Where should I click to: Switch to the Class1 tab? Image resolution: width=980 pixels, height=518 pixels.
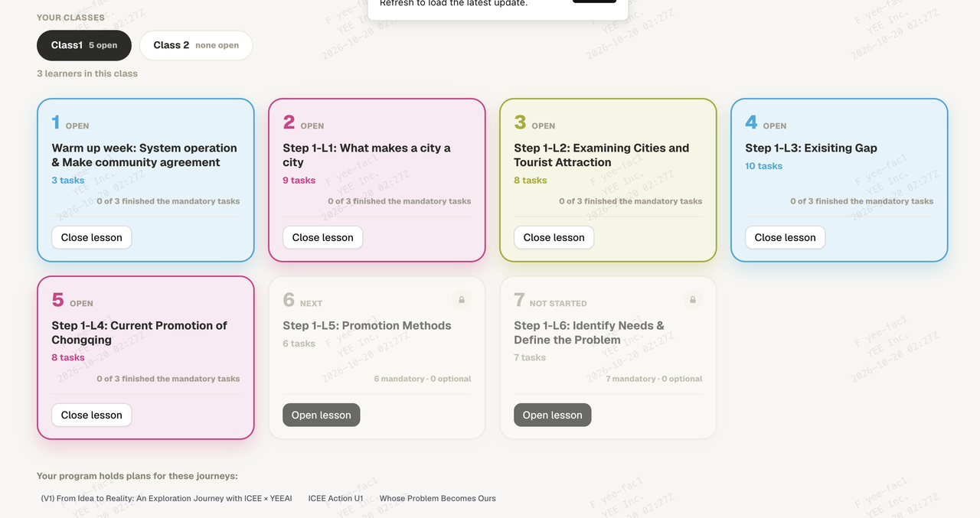click(x=84, y=45)
